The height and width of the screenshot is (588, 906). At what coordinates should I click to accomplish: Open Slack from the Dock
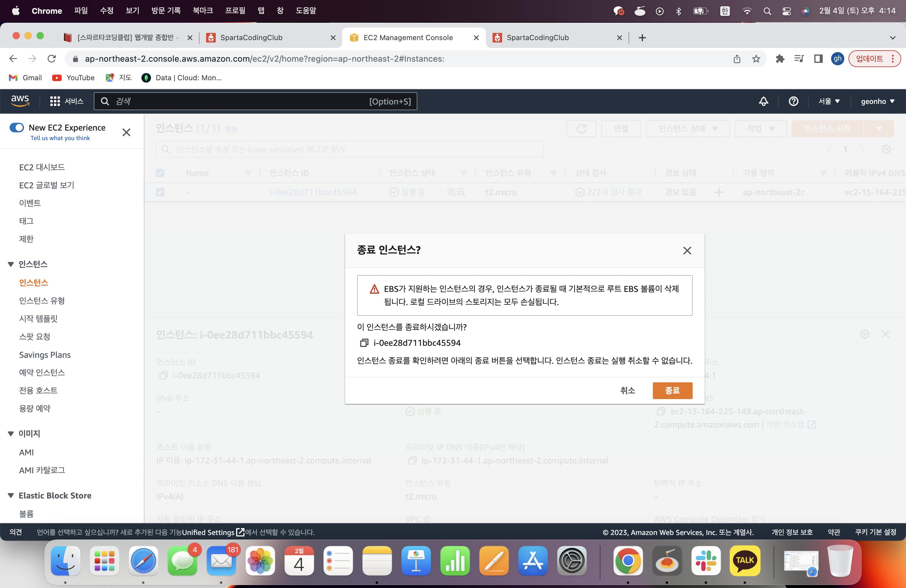tap(706, 561)
